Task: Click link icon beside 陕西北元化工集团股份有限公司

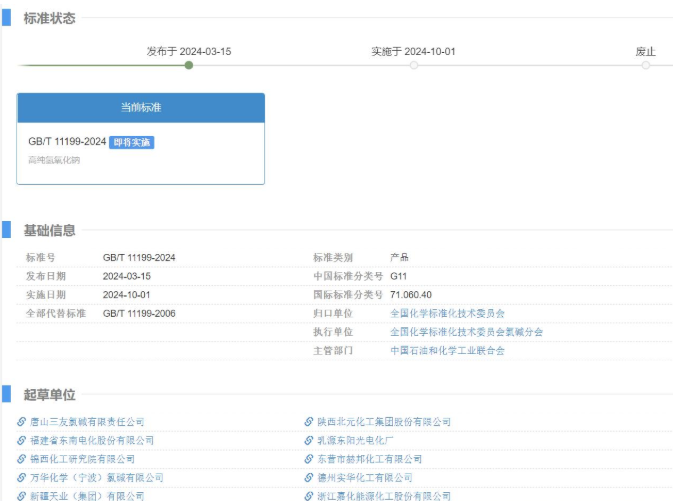Action: (x=309, y=422)
